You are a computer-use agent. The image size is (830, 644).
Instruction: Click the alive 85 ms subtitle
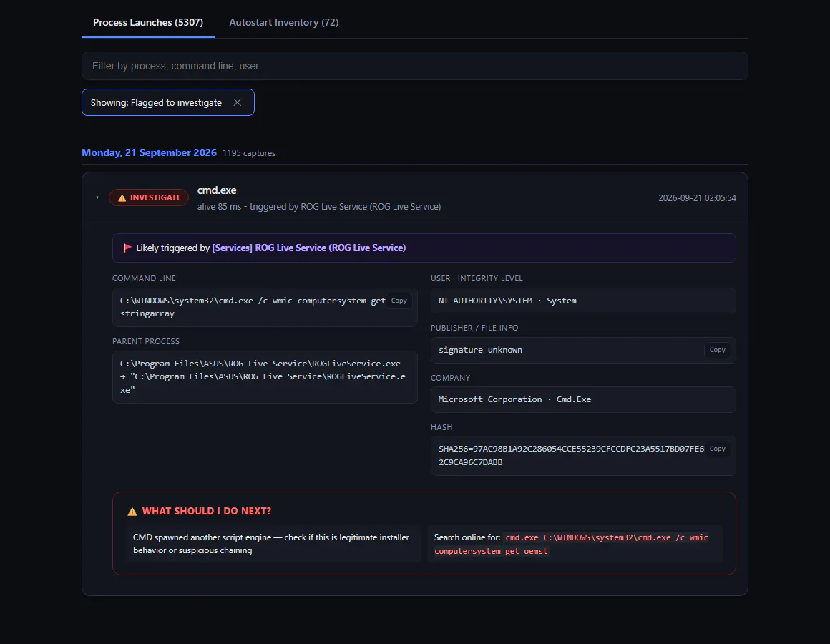[318, 206]
